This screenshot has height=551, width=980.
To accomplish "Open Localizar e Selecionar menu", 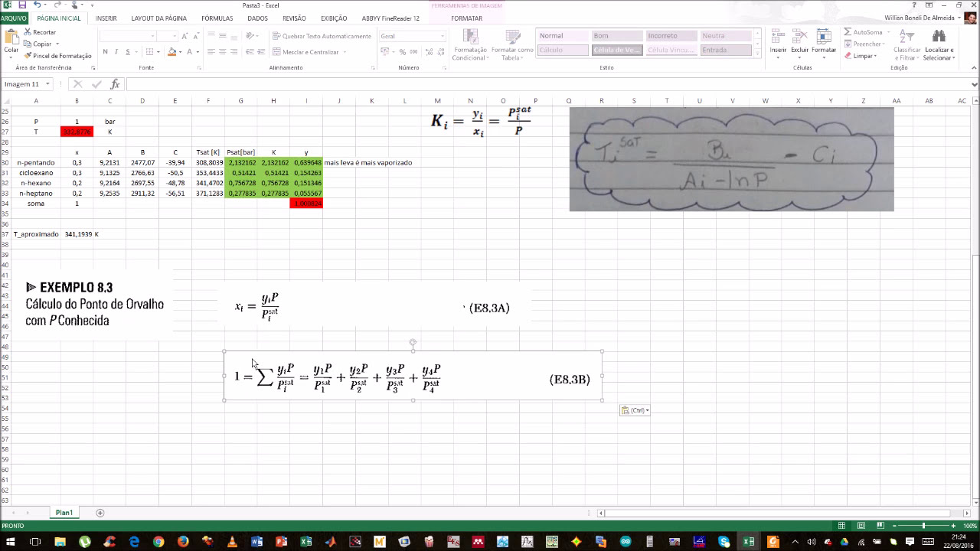I will pyautogui.click(x=938, y=44).
